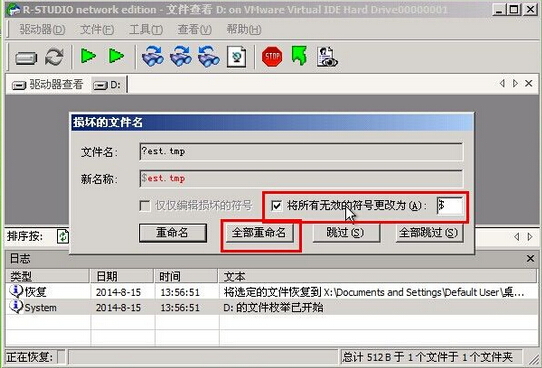Click the refresh arrows toolbar icon
The width and height of the screenshot is (542, 368).
tap(54, 57)
